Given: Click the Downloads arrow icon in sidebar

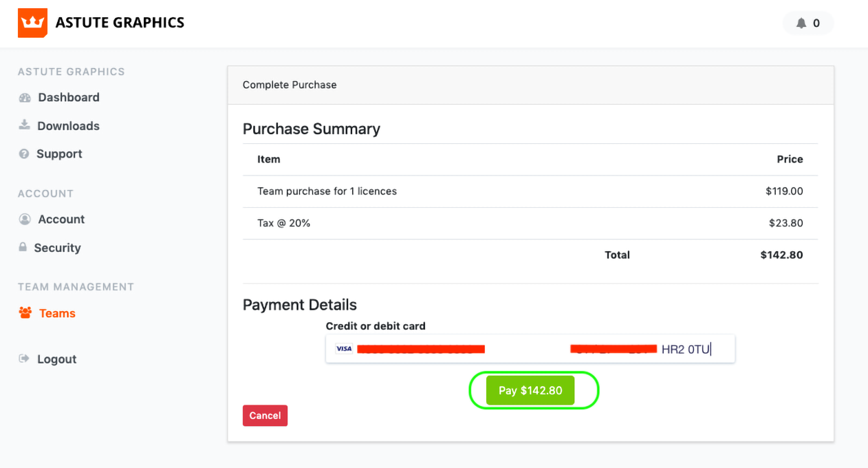Looking at the screenshot, I should (x=25, y=125).
